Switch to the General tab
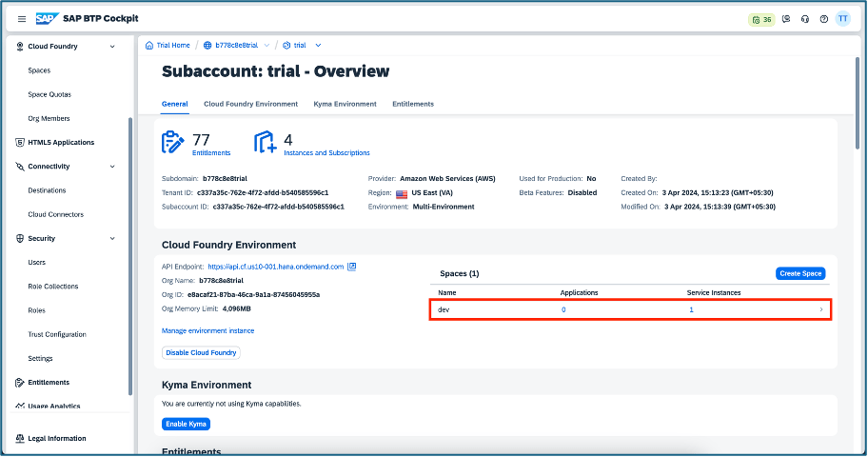This screenshot has width=868, height=457. [175, 104]
